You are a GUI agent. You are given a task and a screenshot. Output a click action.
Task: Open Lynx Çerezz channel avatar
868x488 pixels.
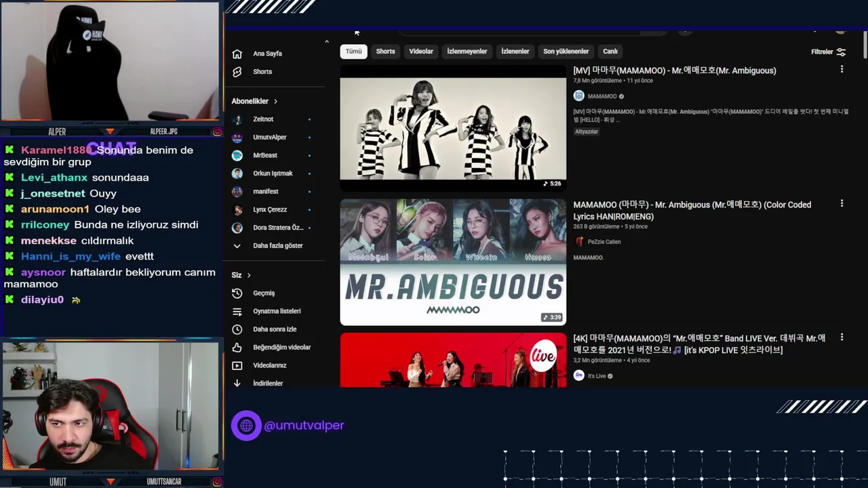tap(237, 209)
